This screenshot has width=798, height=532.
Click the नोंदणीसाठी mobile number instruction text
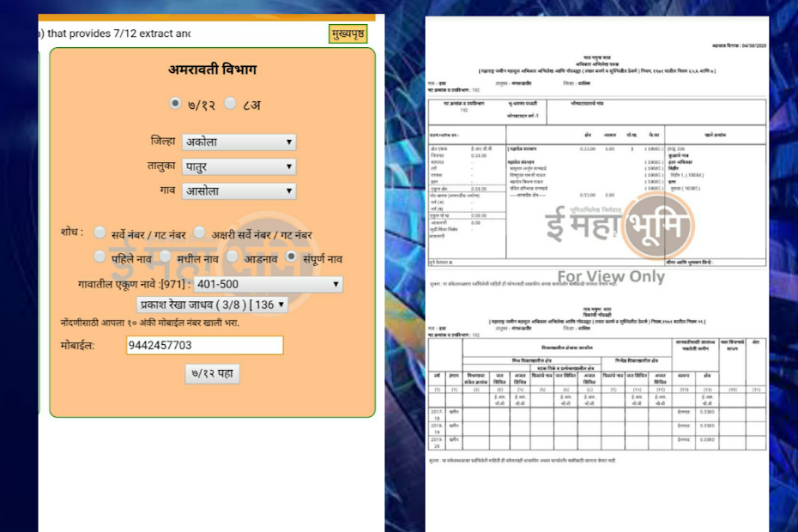(x=149, y=323)
